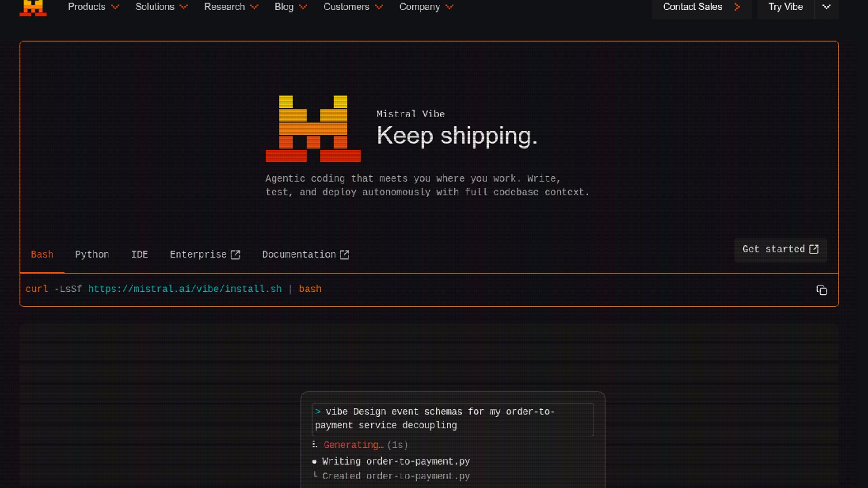
Task: Click the 'Agentic coding that meets you' description
Action: 427,185
